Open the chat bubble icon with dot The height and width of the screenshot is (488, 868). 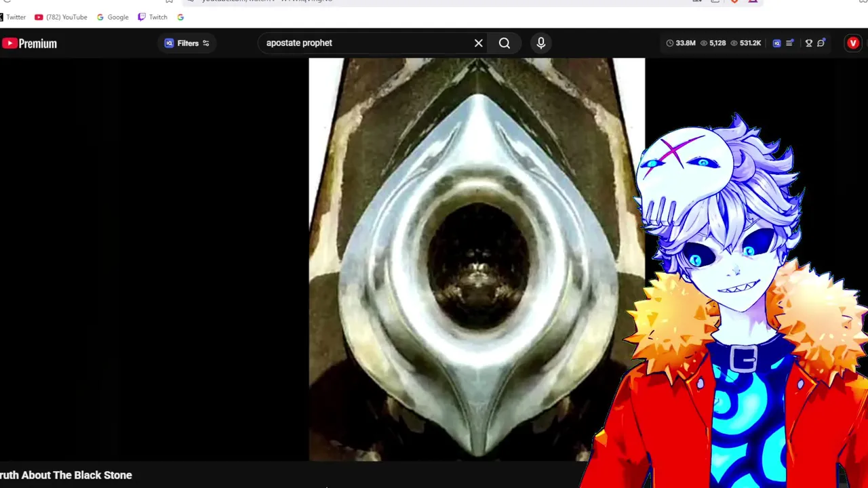(x=821, y=43)
